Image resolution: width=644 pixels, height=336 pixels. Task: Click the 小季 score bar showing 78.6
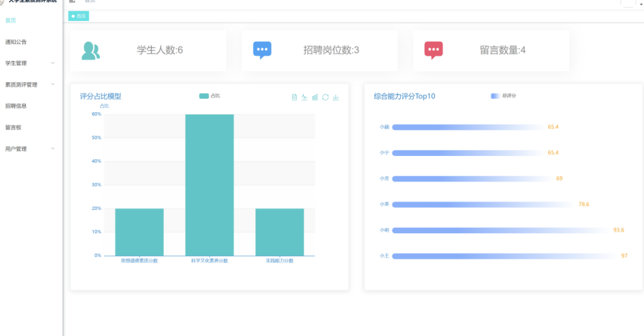483,204
